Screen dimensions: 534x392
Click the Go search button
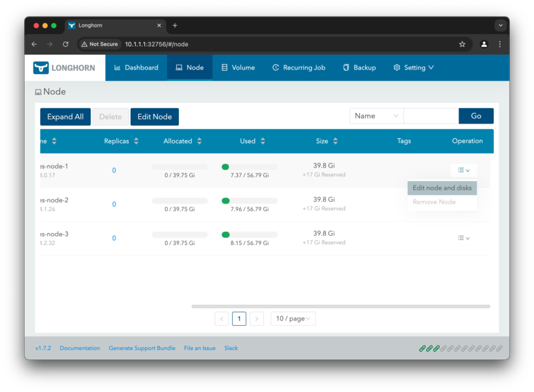pyautogui.click(x=476, y=116)
